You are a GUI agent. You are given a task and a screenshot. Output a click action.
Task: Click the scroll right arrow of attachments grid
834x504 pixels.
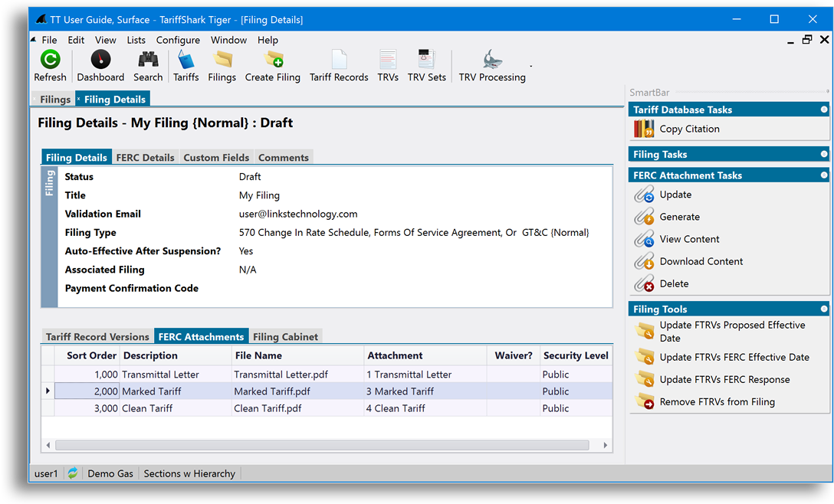click(606, 445)
